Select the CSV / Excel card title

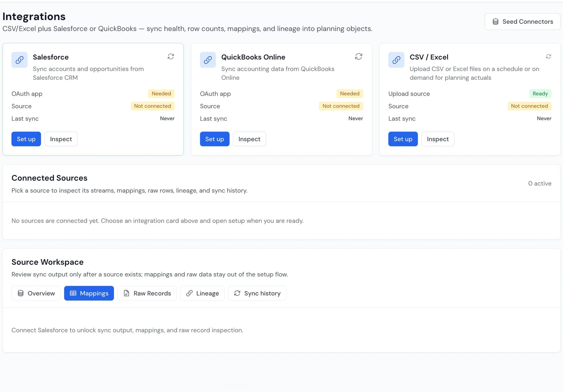click(429, 57)
